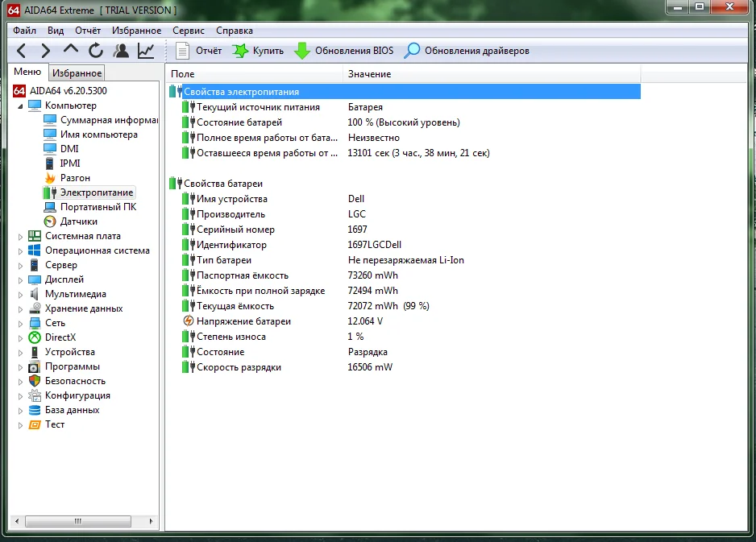The image size is (756, 542).
Task: Open the Справка menu
Action: tap(235, 31)
